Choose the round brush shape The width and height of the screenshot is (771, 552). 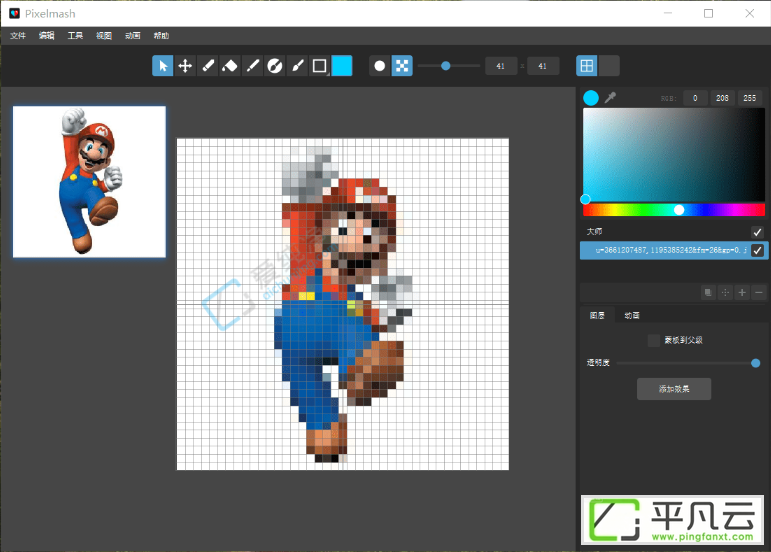pyautogui.click(x=380, y=66)
